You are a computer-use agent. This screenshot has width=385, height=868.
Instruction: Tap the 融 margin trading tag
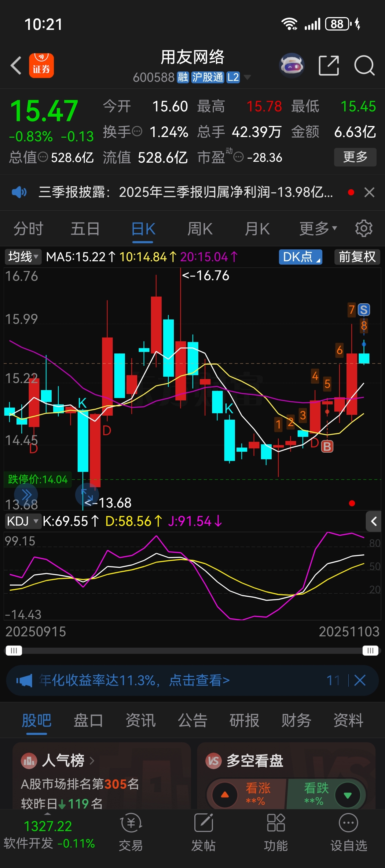click(x=182, y=77)
